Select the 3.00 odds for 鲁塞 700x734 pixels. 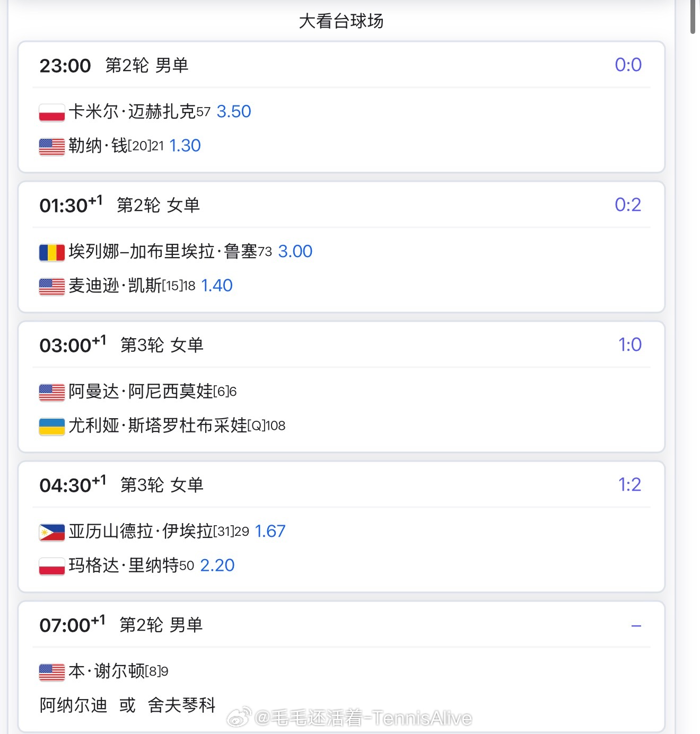click(295, 251)
